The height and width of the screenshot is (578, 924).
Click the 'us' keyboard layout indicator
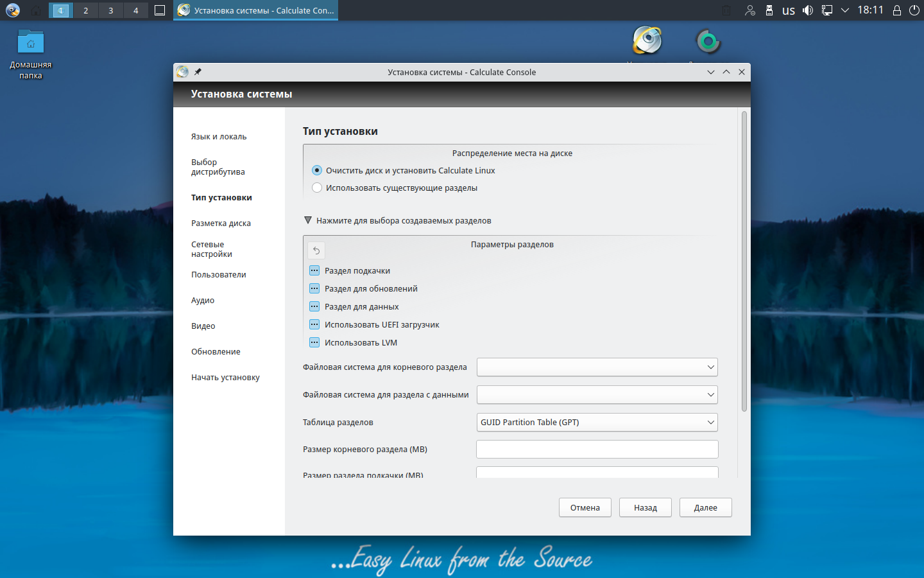[789, 10]
